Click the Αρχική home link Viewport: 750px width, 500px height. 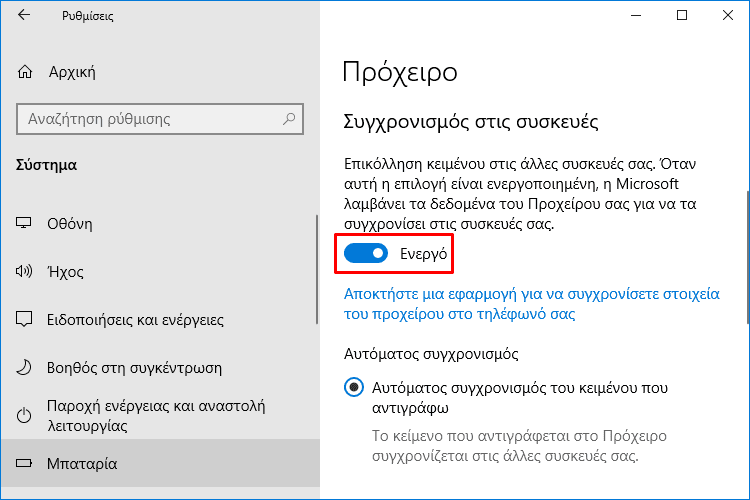tap(72, 72)
